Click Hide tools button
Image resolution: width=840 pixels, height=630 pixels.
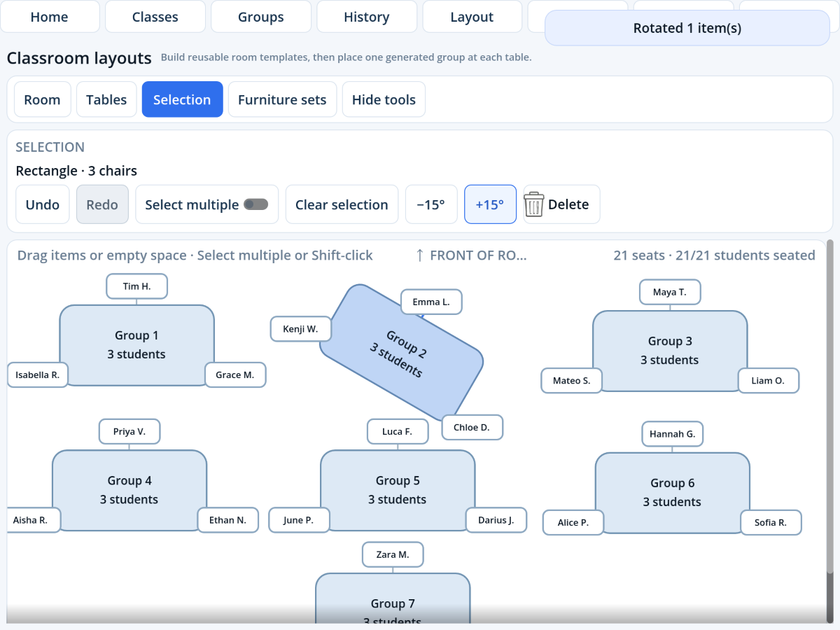pos(384,99)
